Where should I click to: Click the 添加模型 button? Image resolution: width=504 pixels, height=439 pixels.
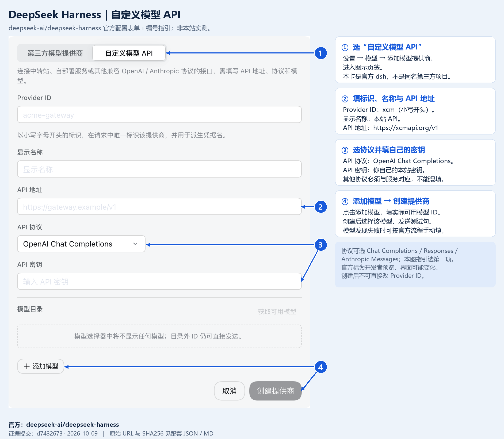[41, 366]
